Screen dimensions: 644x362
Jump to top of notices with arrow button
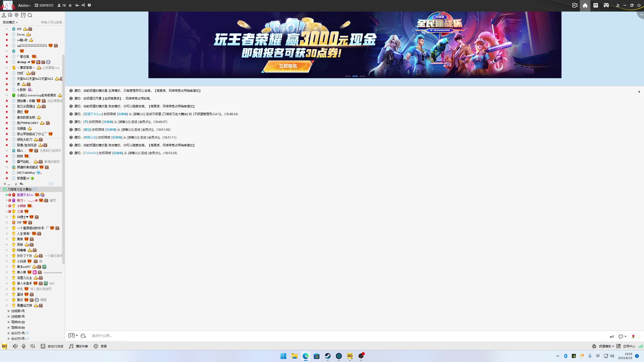(x=639, y=92)
